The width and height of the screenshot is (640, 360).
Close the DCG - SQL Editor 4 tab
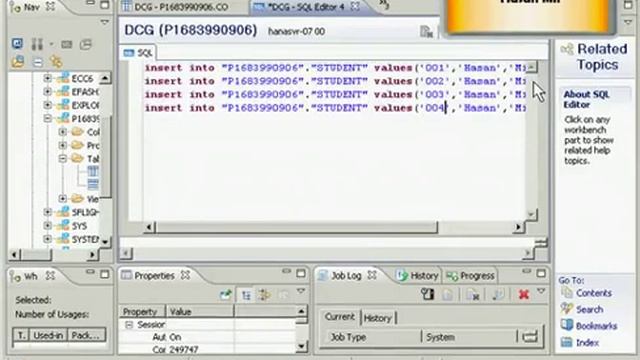coord(356,7)
